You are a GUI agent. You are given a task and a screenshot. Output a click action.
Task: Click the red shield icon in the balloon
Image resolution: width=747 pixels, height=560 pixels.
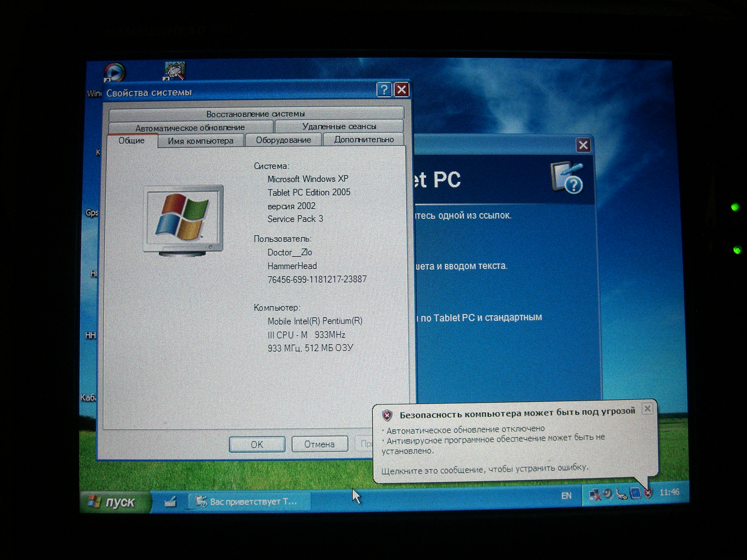point(387,415)
